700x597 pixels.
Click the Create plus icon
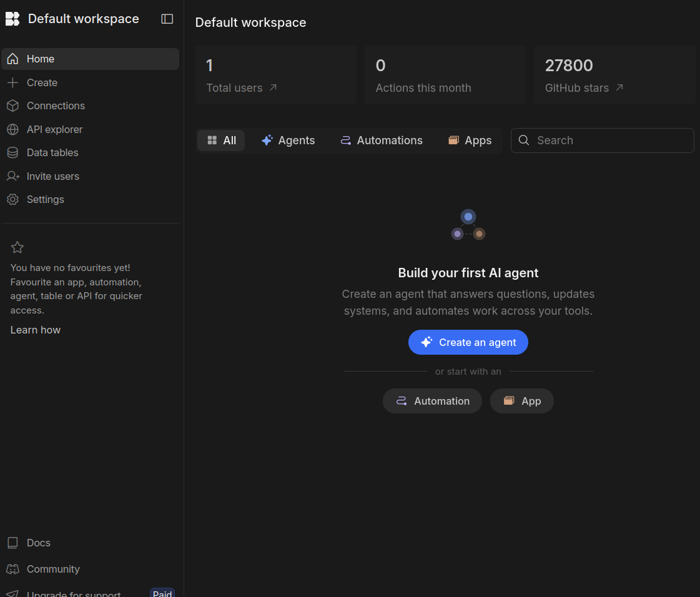pyautogui.click(x=12, y=82)
